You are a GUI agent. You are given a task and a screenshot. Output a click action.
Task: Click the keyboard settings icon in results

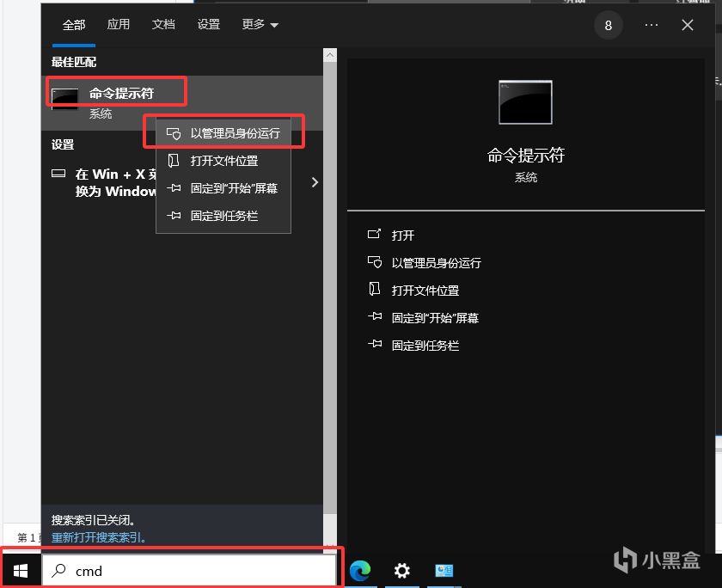58,174
